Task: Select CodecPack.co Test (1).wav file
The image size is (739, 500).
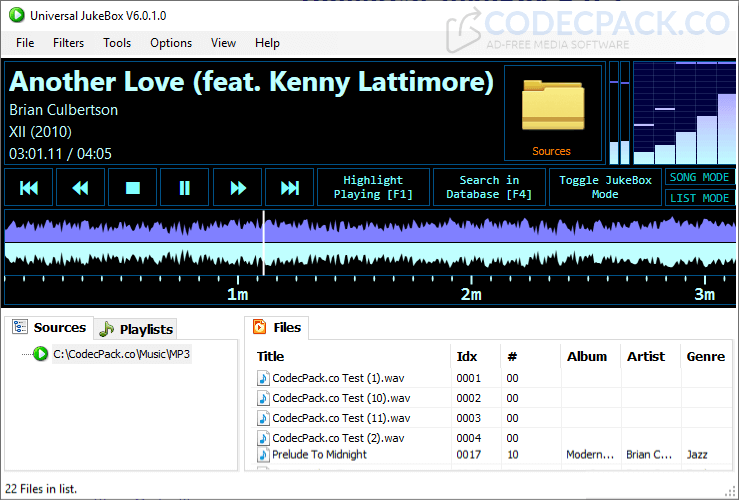Action: (x=338, y=378)
